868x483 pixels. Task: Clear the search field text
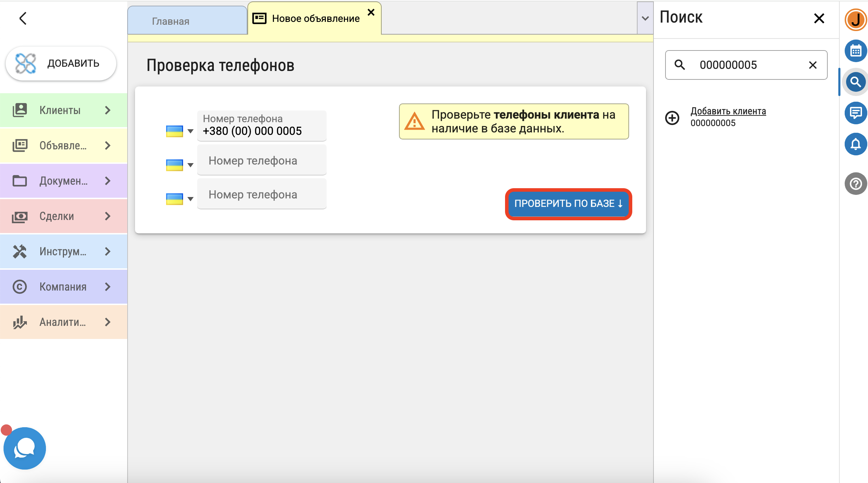(x=813, y=65)
